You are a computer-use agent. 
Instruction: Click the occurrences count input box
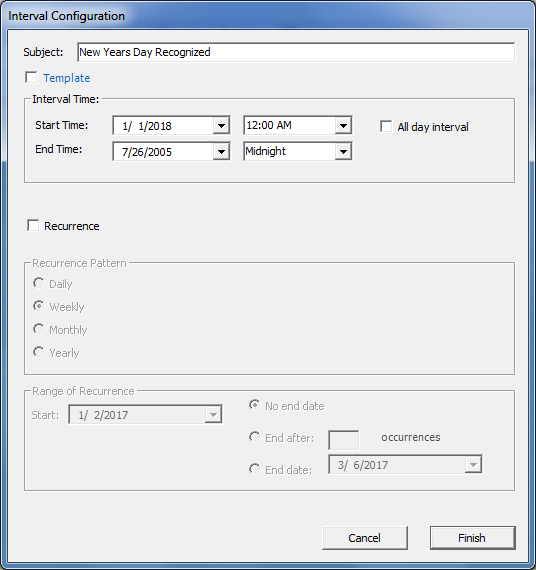[x=344, y=440]
